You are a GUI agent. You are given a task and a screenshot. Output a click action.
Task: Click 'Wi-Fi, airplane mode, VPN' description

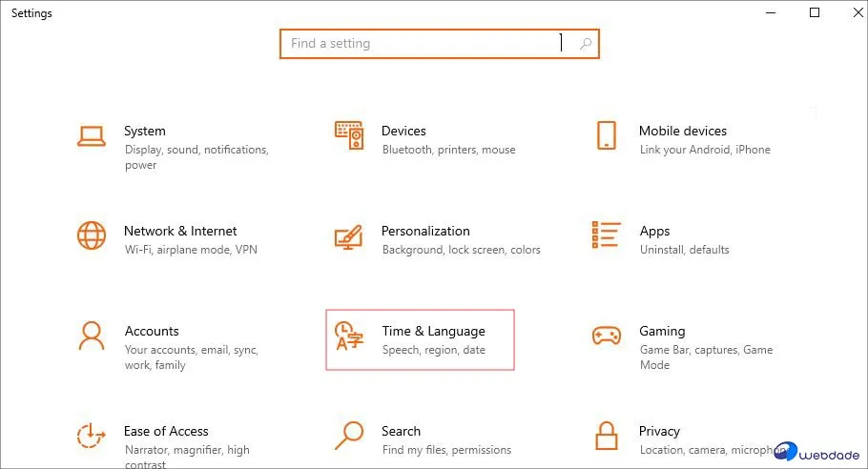tap(191, 250)
